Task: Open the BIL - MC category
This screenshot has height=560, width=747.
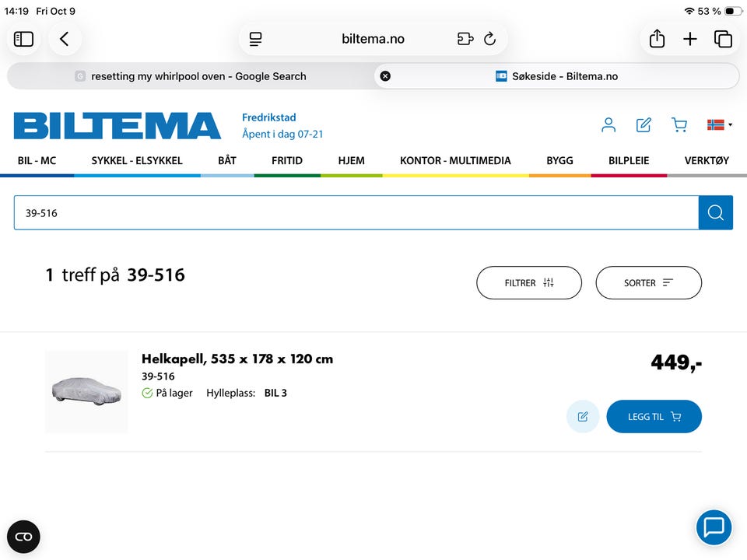Action: tap(37, 161)
